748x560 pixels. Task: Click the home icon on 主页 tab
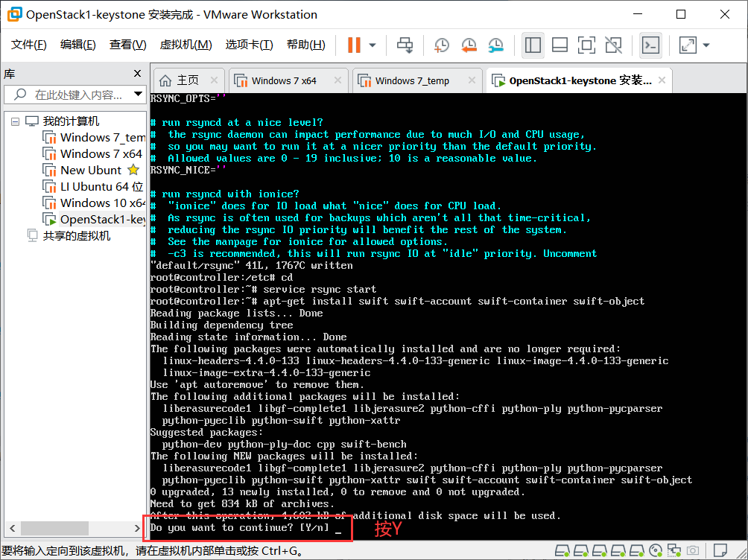pyautogui.click(x=165, y=80)
